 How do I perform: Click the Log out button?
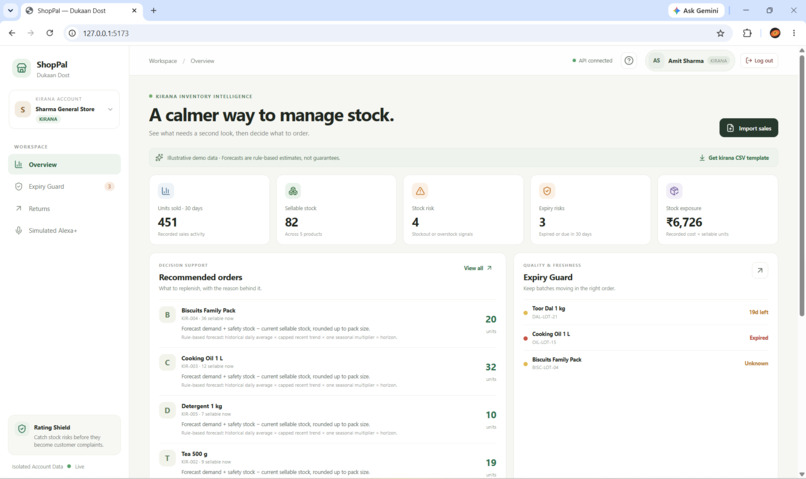pos(759,61)
